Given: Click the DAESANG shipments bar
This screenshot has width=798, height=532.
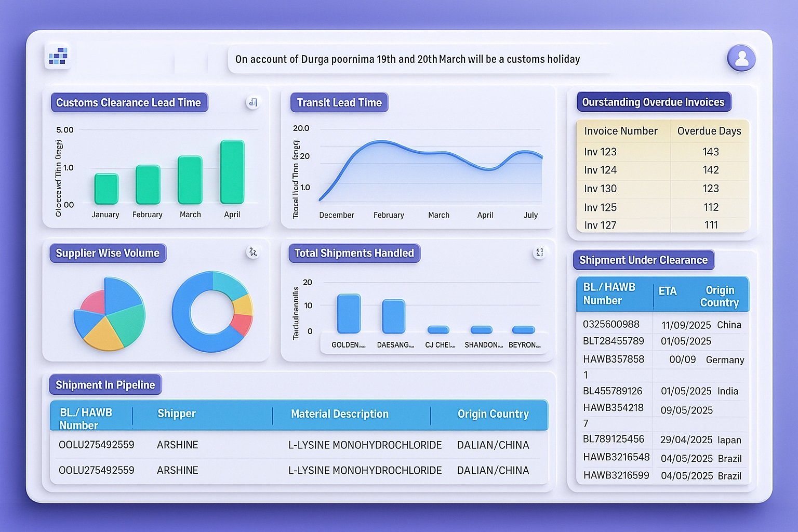Looking at the screenshot, I should 393,316.
